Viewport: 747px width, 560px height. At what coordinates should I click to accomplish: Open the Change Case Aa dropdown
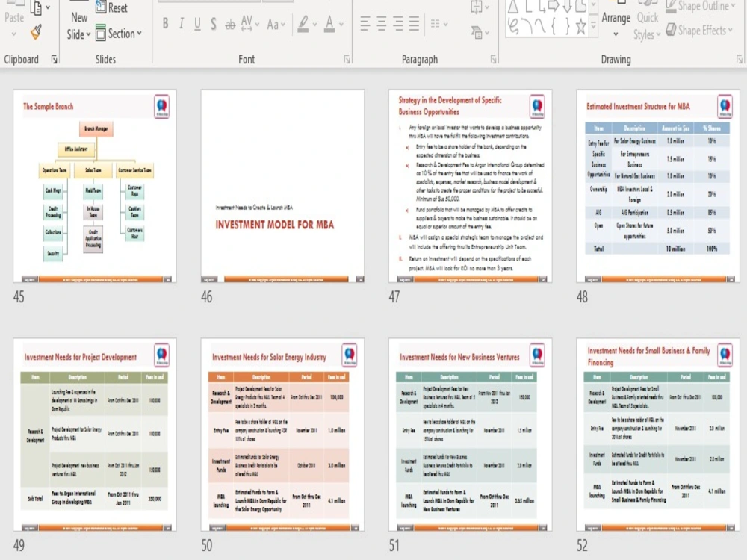276,24
